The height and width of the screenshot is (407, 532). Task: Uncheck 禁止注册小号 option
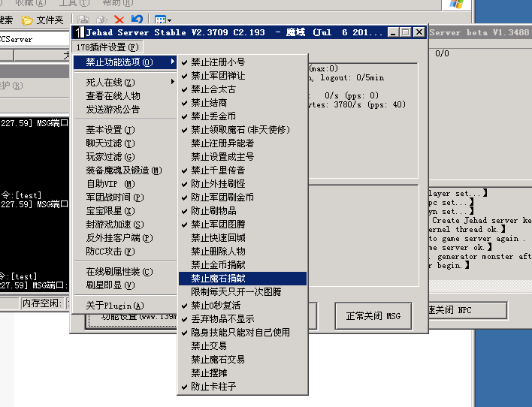(217, 62)
